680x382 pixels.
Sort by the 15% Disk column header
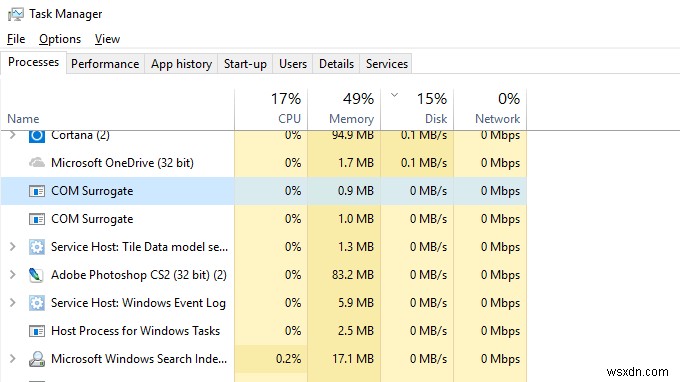pos(417,109)
